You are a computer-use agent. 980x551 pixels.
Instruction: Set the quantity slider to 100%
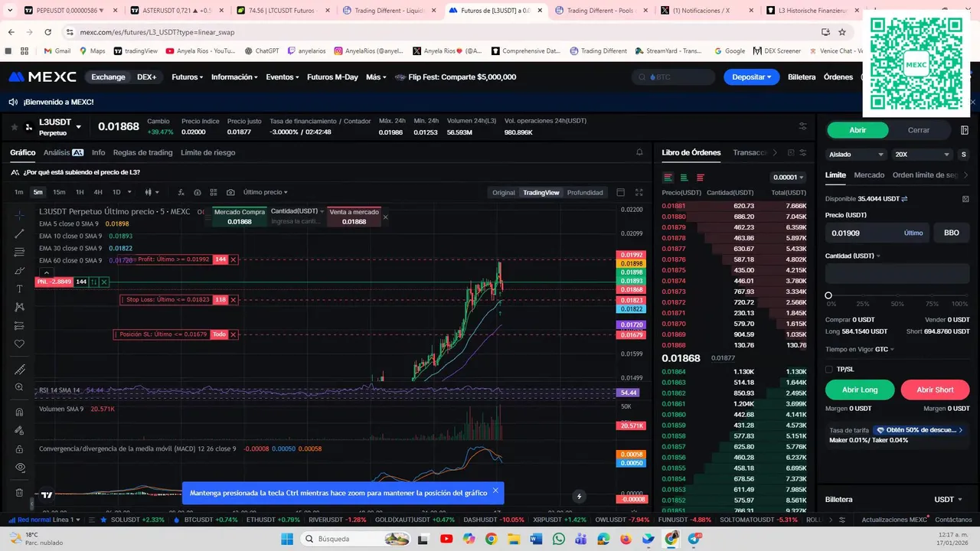pos(965,295)
